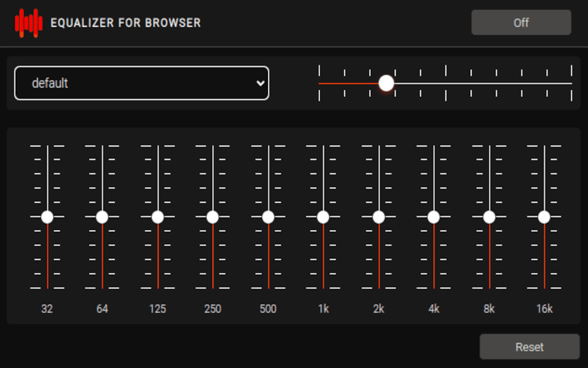Toggle the equalizer Off button

[521, 23]
